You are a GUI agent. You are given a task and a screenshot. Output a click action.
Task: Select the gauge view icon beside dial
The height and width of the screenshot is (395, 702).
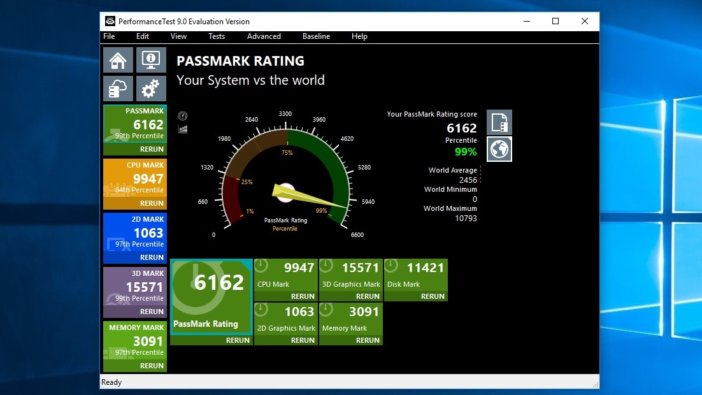tap(183, 116)
